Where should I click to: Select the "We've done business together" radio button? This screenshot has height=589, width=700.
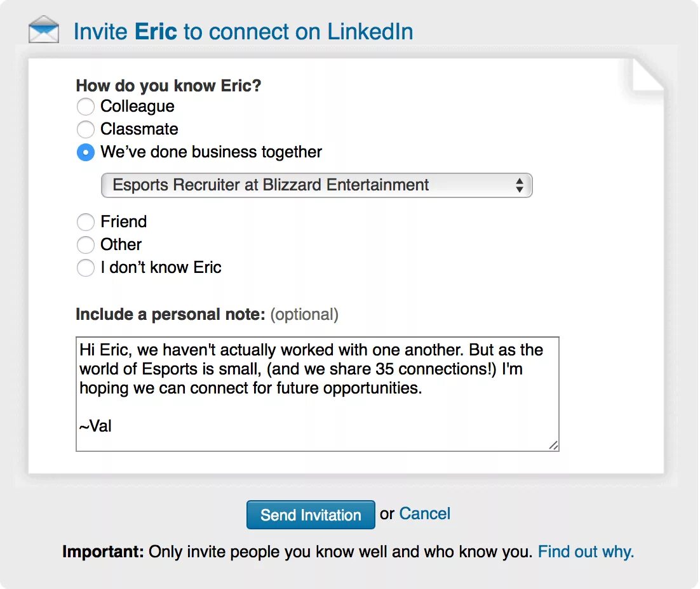[85, 152]
